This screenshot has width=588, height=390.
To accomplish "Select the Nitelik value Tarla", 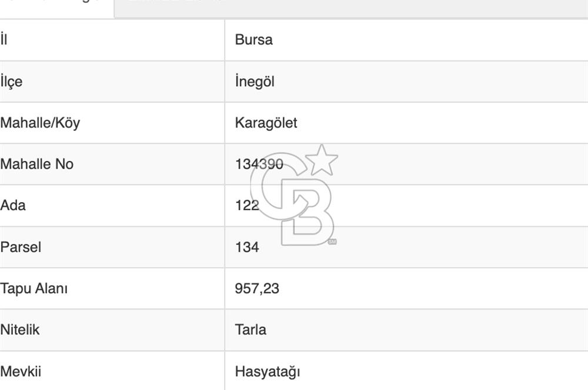I will pos(249,330).
